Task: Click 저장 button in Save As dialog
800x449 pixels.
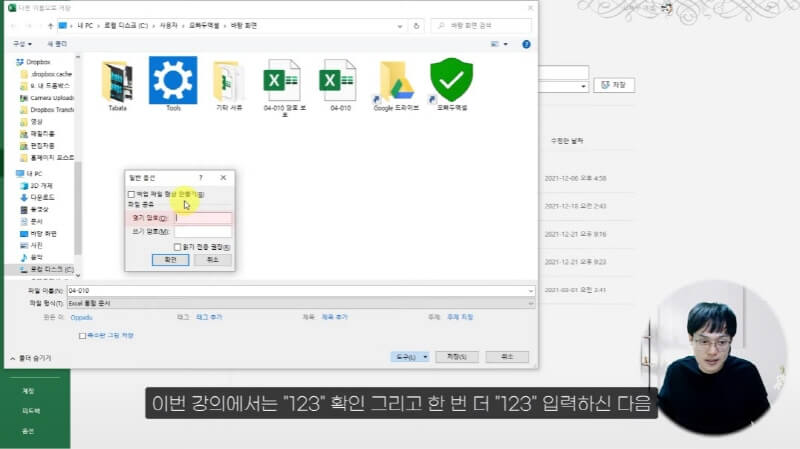Action: (x=457, y=357)
